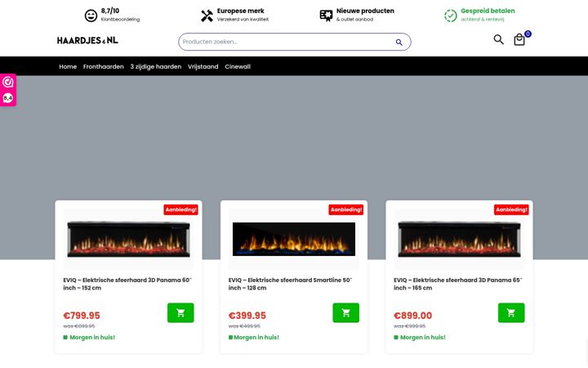The height and width of the screenshot is (368, 588).
Task: Open EVIQ Smartline 50 inch title link
Action: click(290, 284)
